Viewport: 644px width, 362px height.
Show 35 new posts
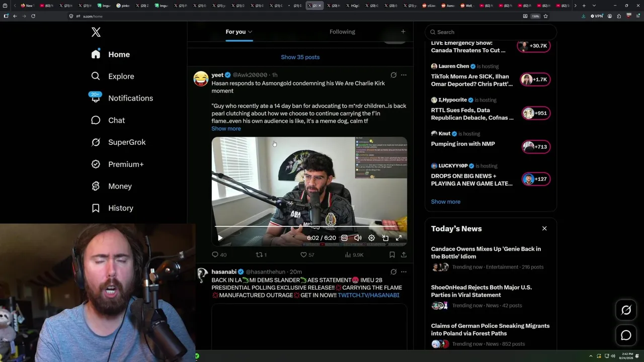click(300, 57)
